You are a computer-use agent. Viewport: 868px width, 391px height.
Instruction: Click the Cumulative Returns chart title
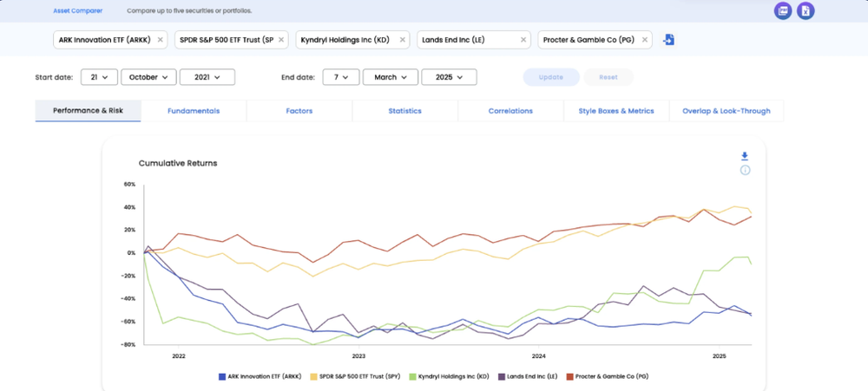tap(178, 163)
